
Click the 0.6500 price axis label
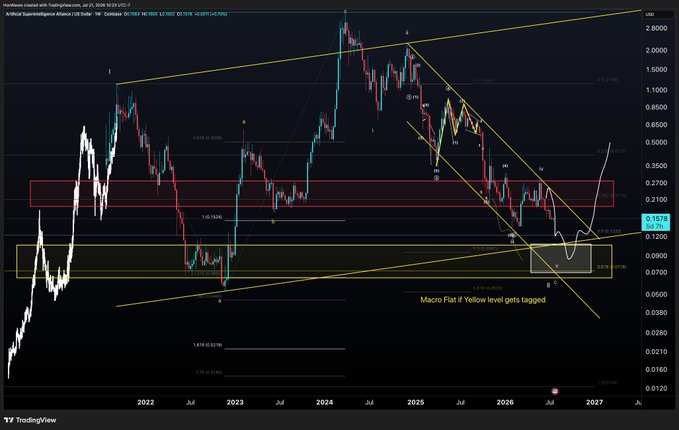[x=656, y=125]
